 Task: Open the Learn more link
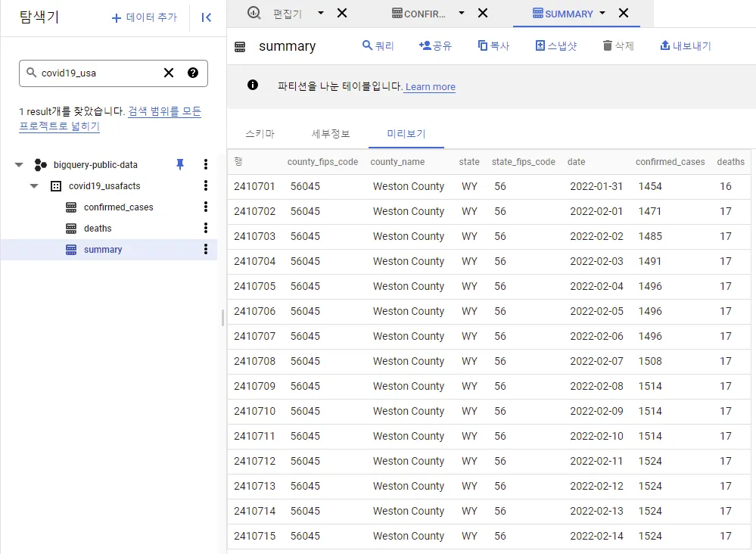pyautogui.click(x=430, y=87)
